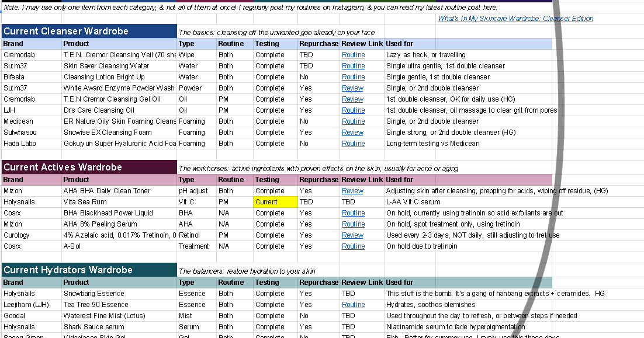Select the 'Wipe' type cell

click(x=197, y=55)
